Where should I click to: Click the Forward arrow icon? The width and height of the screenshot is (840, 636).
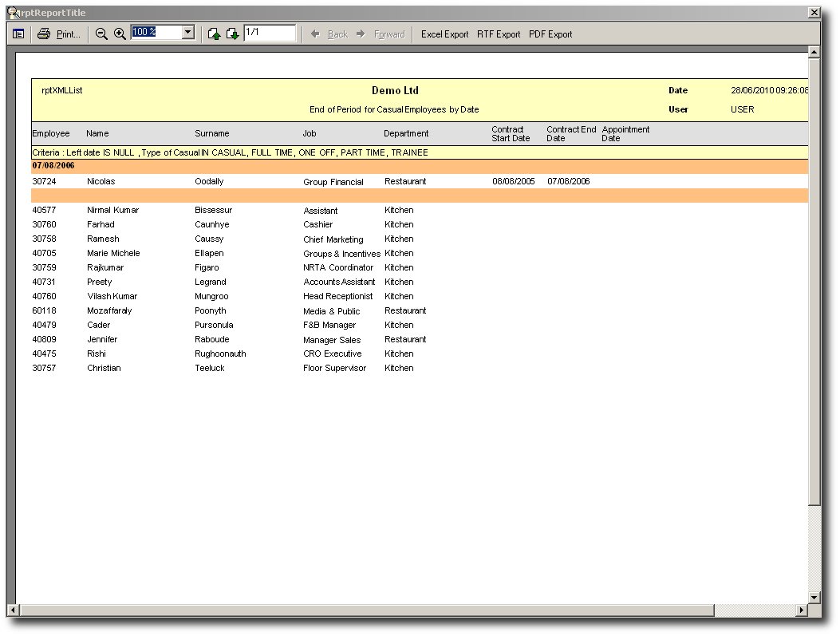coord(361,34)
